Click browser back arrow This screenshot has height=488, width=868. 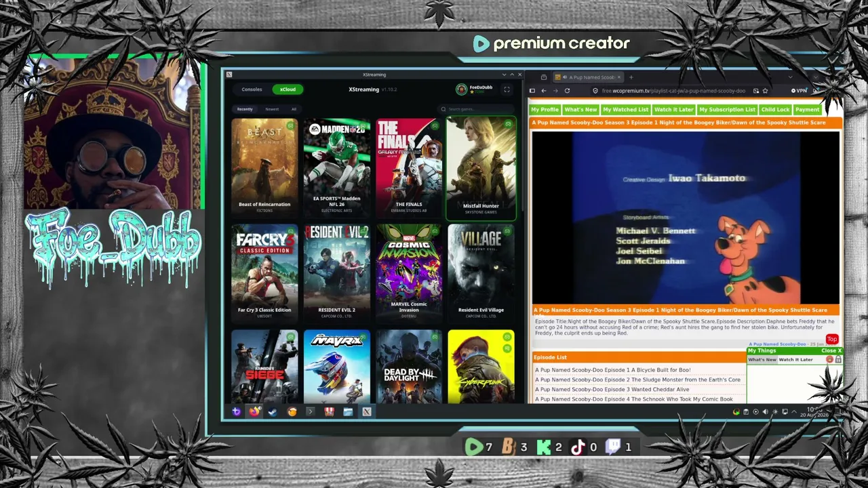point(543,91)
